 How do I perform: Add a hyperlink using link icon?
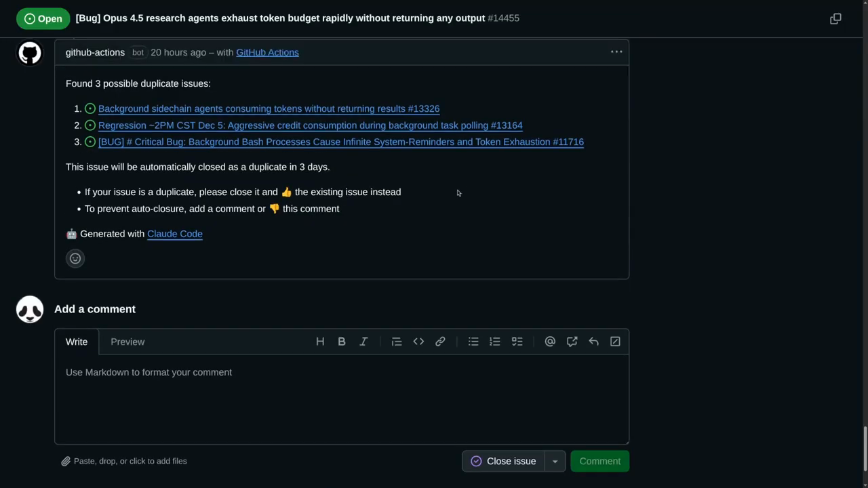pos(440,342)
